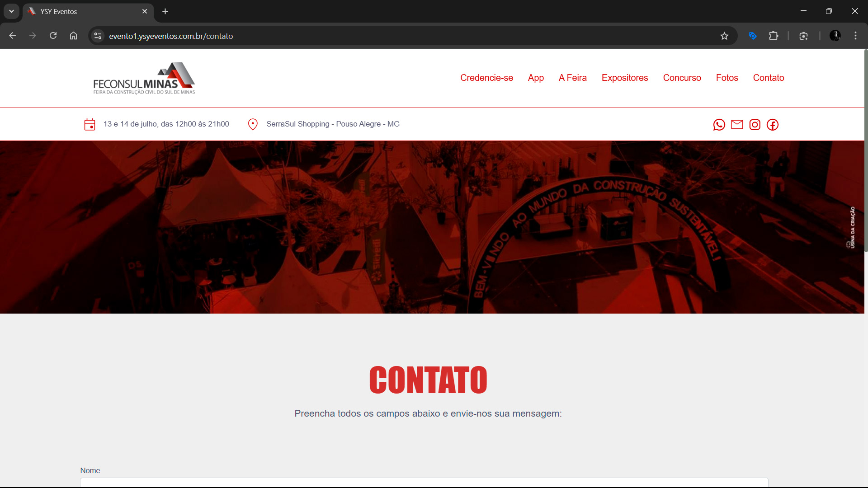Click the calendar icon next to event dates
This screenshot has width=868, height=488.
[x=90, y=124]
